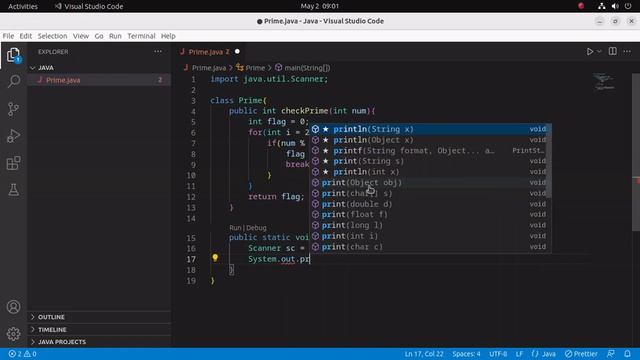Open errors and warnings indicator in status bar
The height and width of the screenshot is (360, 640).
pyautogui.click(x=22, y=354)
